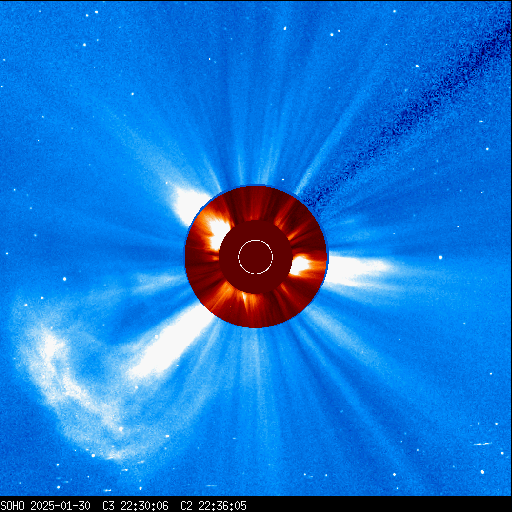Select the bright white streamer right of the red disk
This screenshot has height=512, width=512.
[358, 270]
